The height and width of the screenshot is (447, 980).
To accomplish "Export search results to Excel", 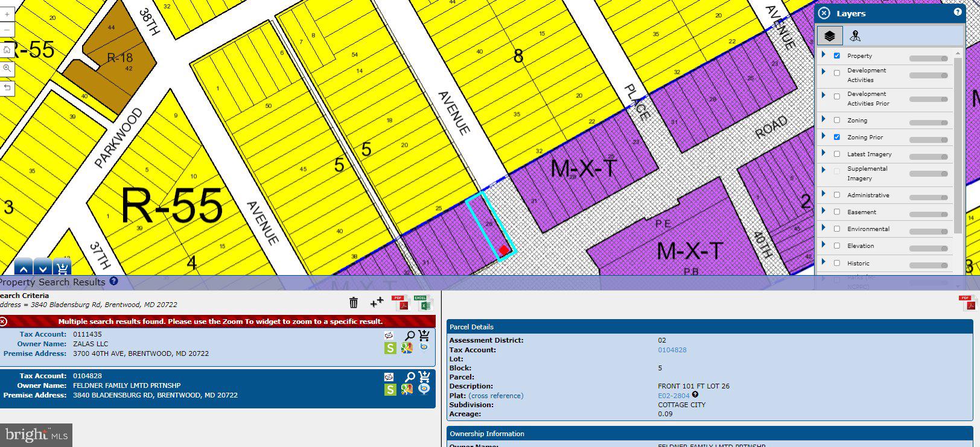I will click(421, 302).
